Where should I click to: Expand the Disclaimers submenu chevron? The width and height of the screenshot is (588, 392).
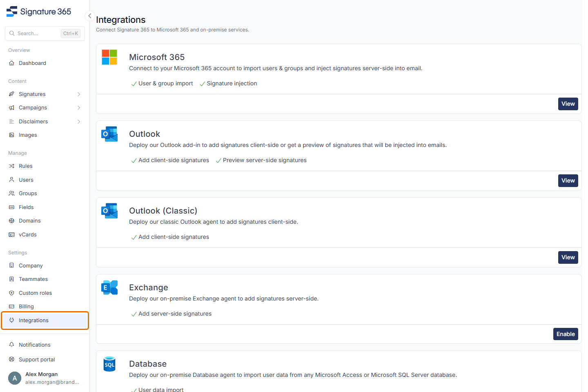click(79, 122)
